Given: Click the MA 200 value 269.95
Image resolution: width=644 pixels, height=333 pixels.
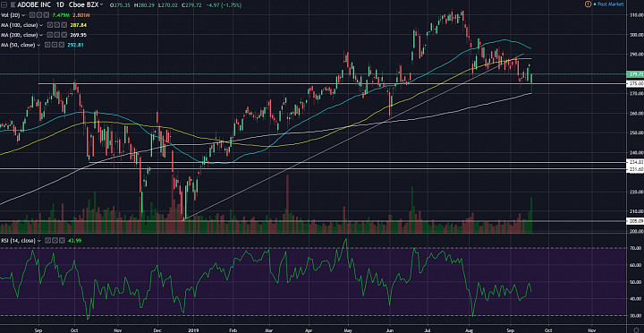Looking at the screenshot, I should pyautogui.click(x=79, y=35).
